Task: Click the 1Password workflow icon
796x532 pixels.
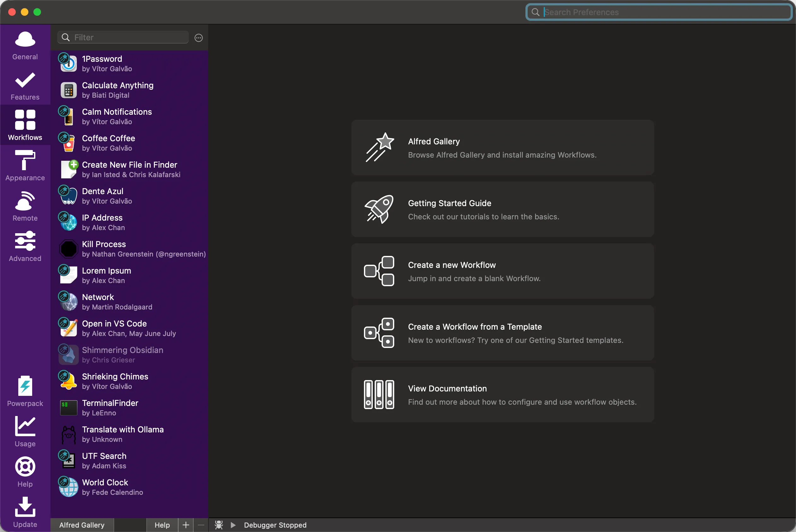Action: pyautogui.click(x=68, y=63)
